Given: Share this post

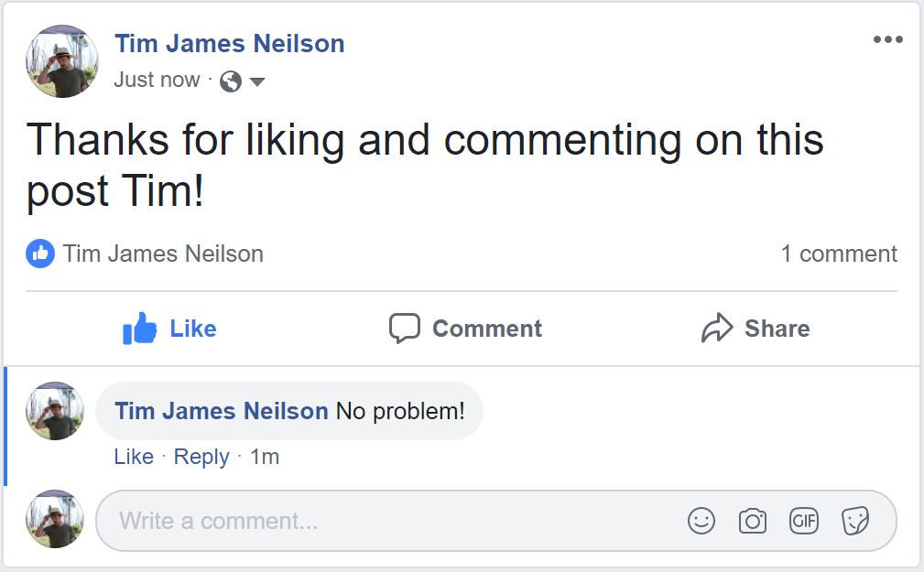Looking at the screenshot, I should pos(755,329).
